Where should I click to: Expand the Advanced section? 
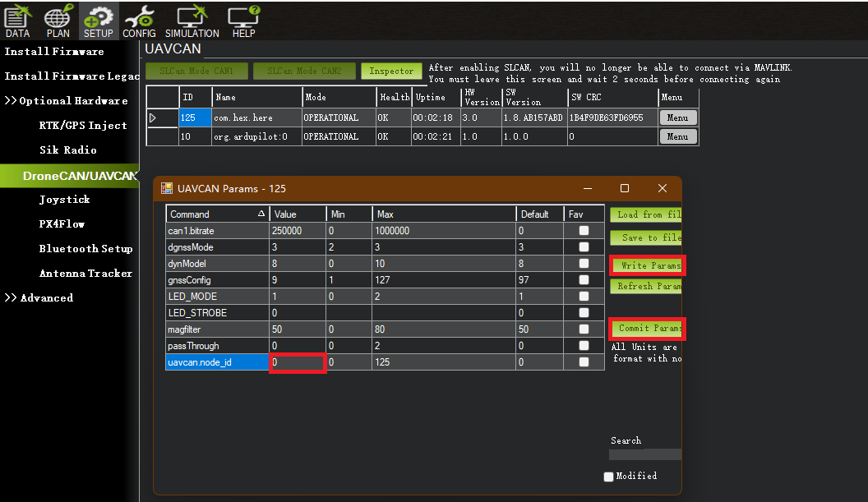[x=39, y=297]
